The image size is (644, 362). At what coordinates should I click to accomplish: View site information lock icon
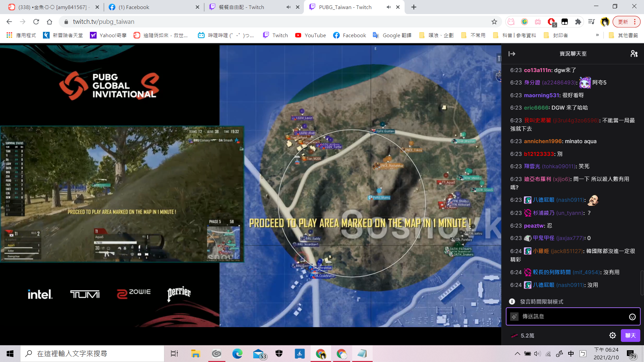66,22
